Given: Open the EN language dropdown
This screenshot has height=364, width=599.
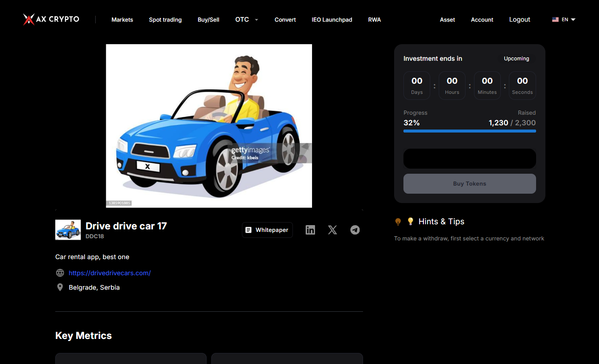Looking at the screenshot, I should 568,20.
